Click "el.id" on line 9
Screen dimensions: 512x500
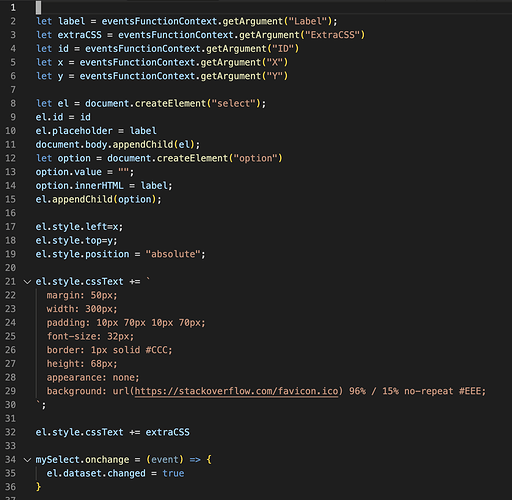pos(49,117)
